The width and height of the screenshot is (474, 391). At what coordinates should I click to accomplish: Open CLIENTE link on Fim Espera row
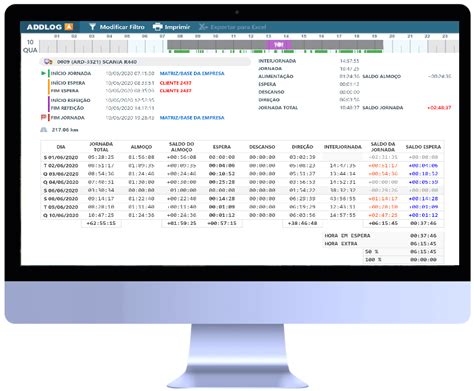click(x=175, y=91)
